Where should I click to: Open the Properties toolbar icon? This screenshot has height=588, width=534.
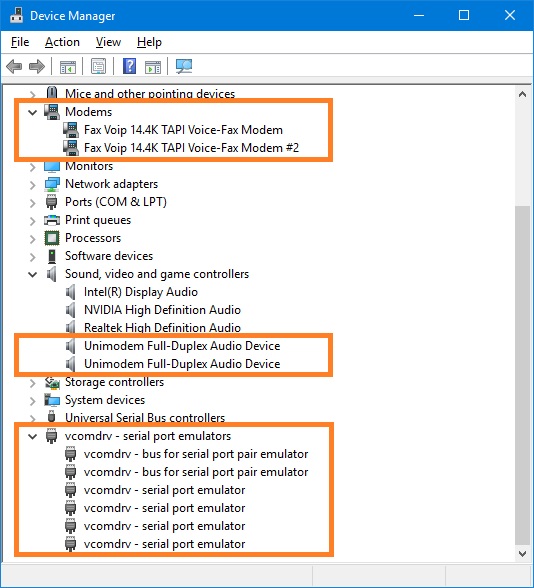[x=99, y=67]
